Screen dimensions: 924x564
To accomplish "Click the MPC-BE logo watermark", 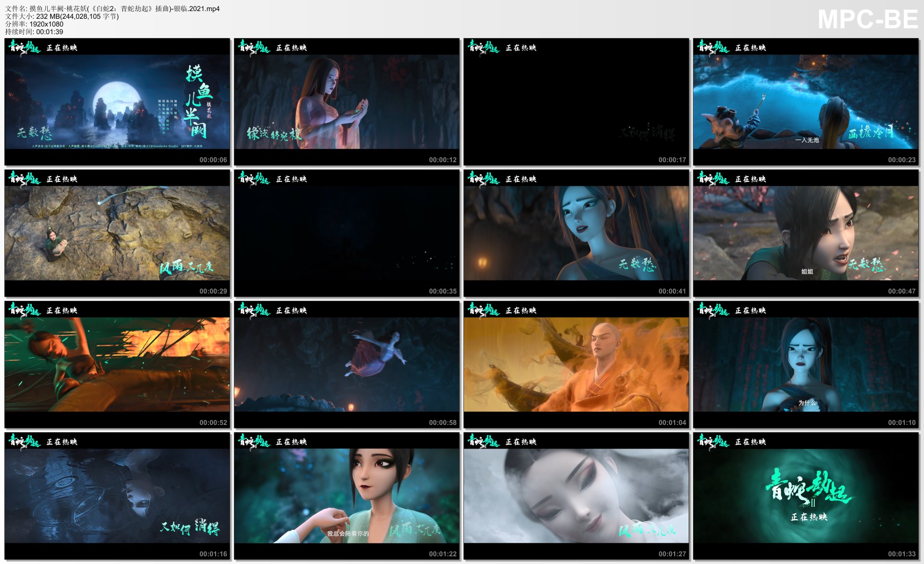I will click(x=867, y=19).
